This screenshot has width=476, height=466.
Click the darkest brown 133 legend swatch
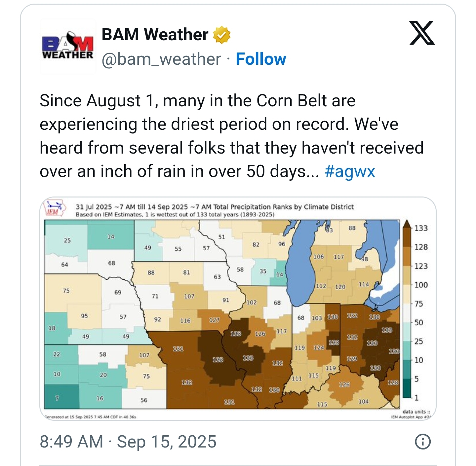407,236
